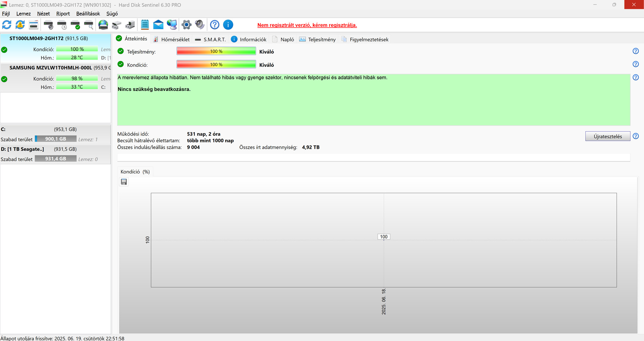The height and width of the screenshot is (341, 644).
Task: Click the speaker sound toolbar icon
Action: [200, 25]
